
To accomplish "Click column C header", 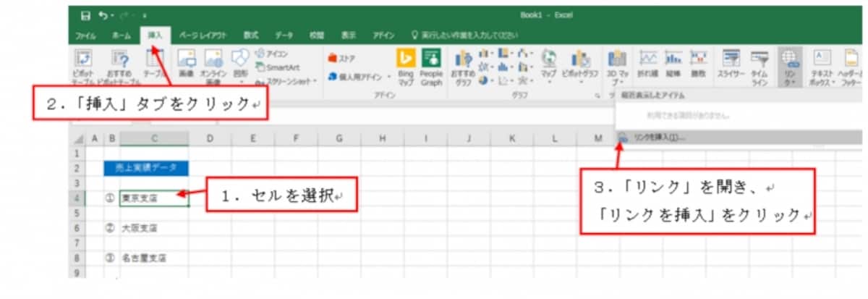I will click(155, 138).
